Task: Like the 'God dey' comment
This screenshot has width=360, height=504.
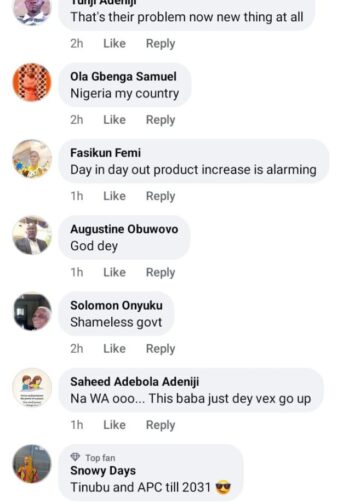Action: click(114, 272)
